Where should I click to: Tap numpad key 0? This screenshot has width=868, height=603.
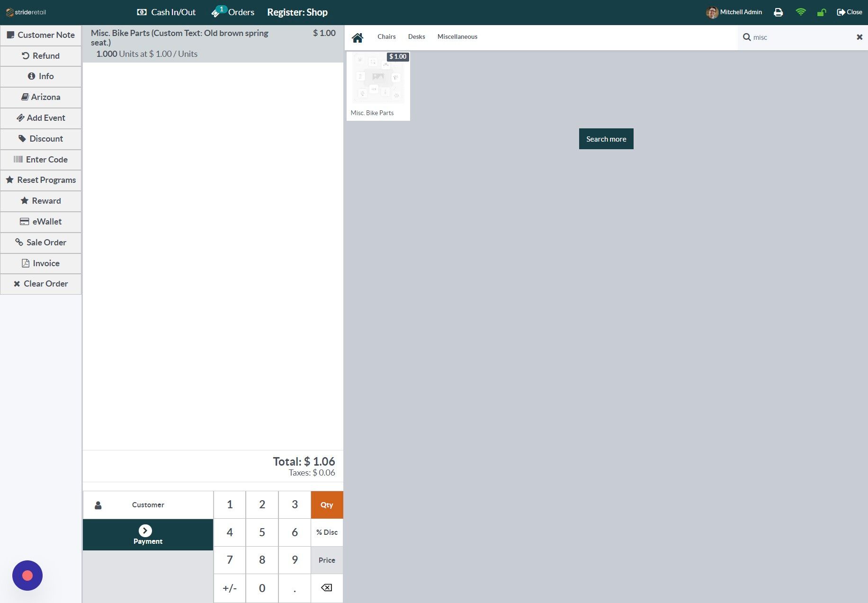pyautogui.click(x=262, y=588)
